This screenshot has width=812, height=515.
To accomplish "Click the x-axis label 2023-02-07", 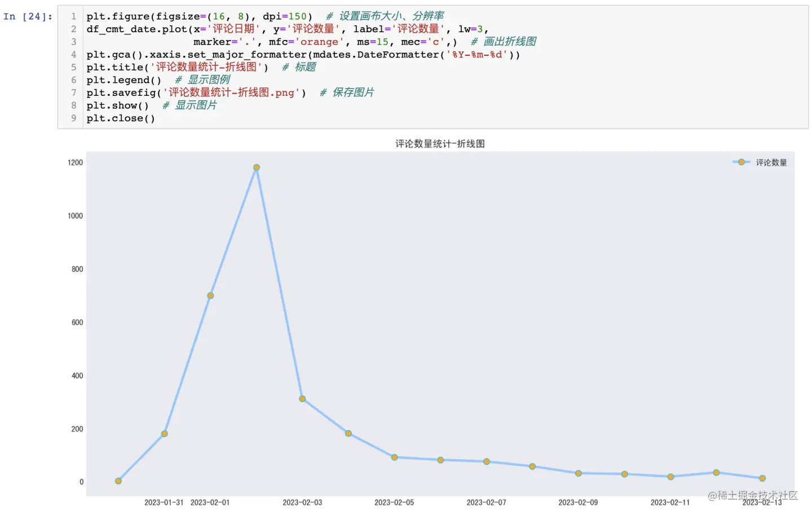I will 486,503.
